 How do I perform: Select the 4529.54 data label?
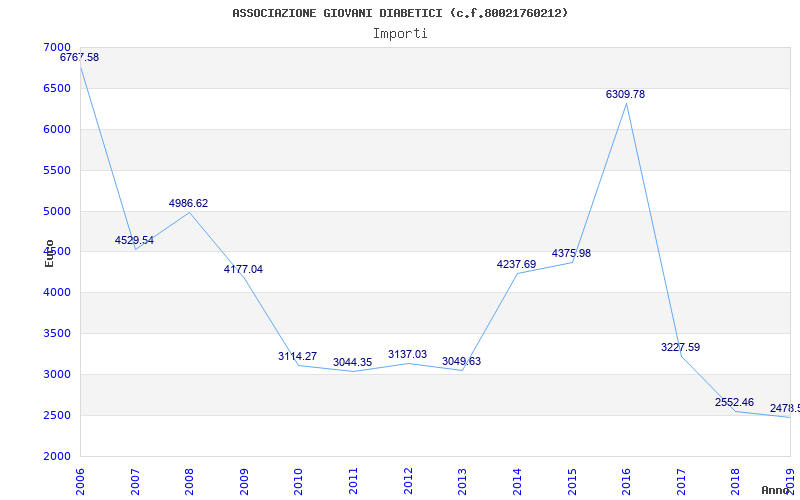point(134,240)
